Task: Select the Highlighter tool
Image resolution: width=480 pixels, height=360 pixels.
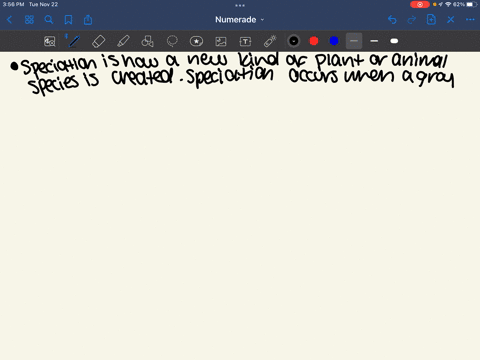Action: click(123, 41)
